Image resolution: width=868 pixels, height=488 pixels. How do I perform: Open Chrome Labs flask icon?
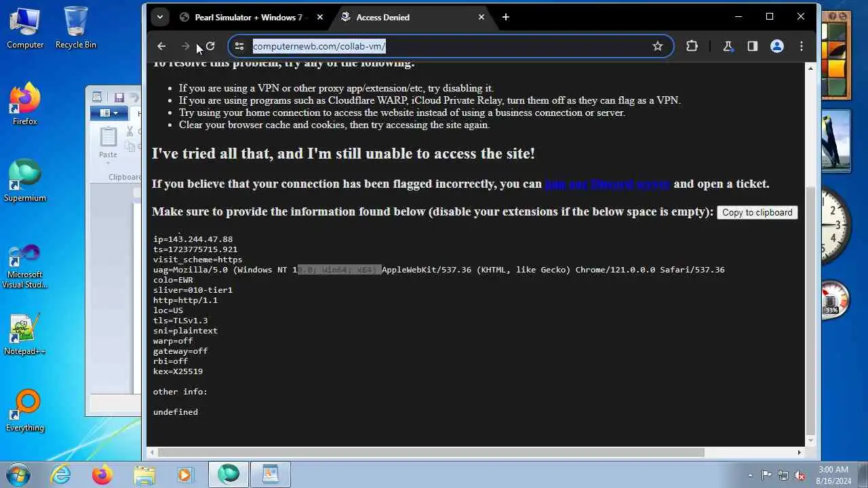[728, 46]
